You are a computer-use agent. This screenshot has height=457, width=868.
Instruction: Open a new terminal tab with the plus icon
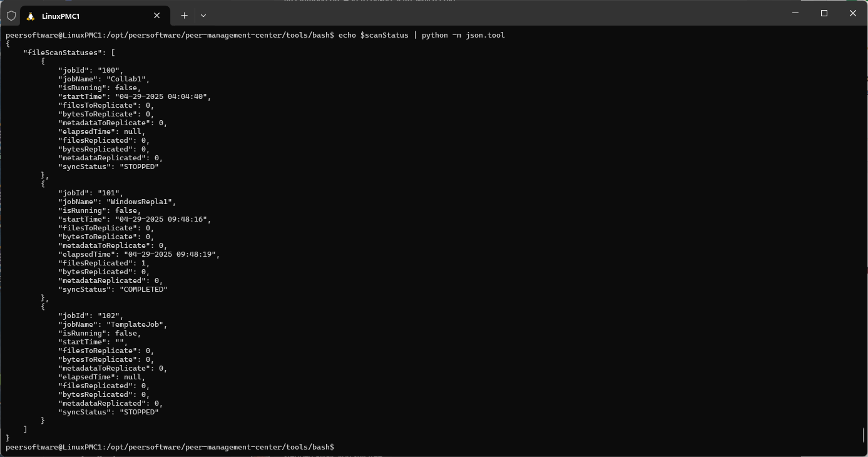tap(184, 15)
